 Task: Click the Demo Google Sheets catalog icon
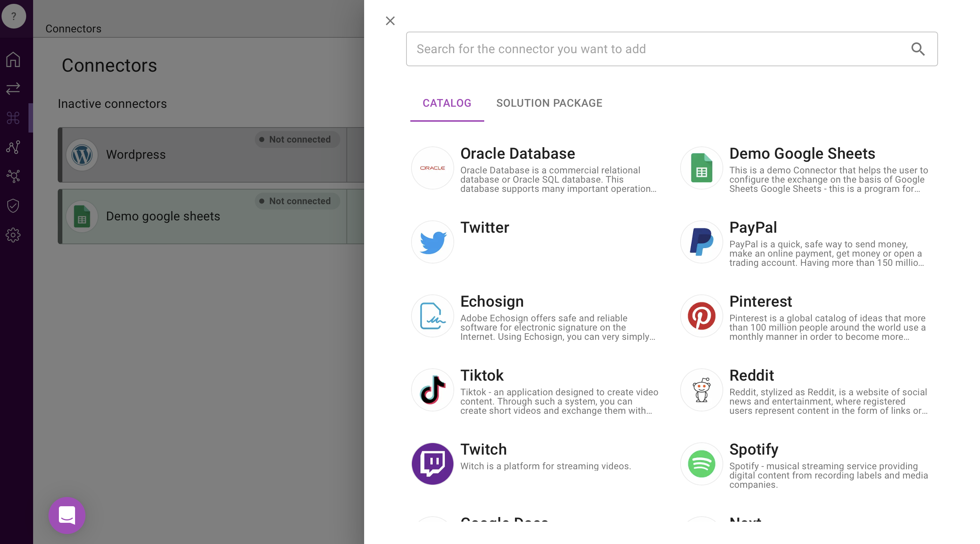[x=702, y=168]
